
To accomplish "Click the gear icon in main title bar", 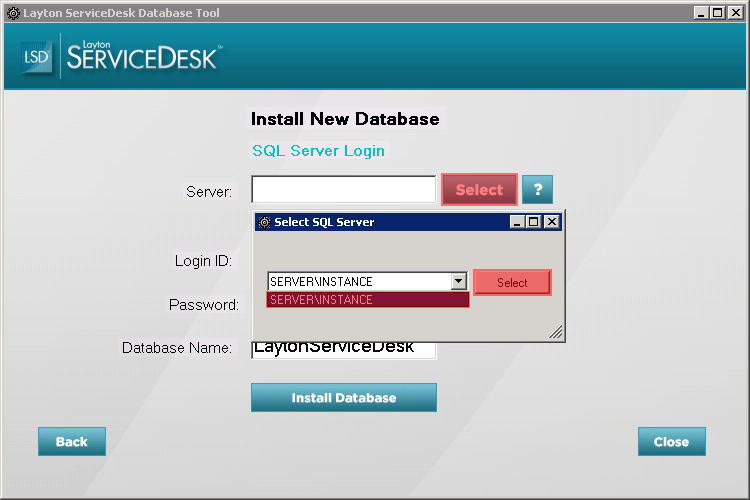I will point(13,13).
